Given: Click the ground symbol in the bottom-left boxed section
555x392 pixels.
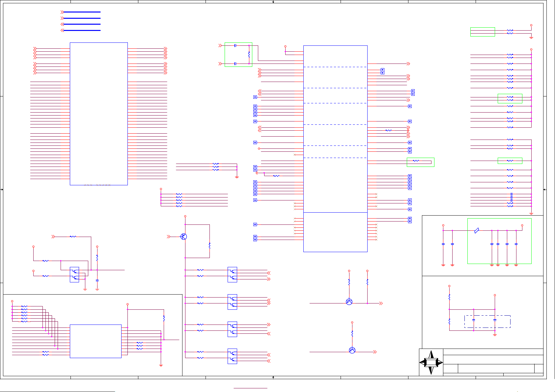Looking at the screenshot, I should point(161,365).
